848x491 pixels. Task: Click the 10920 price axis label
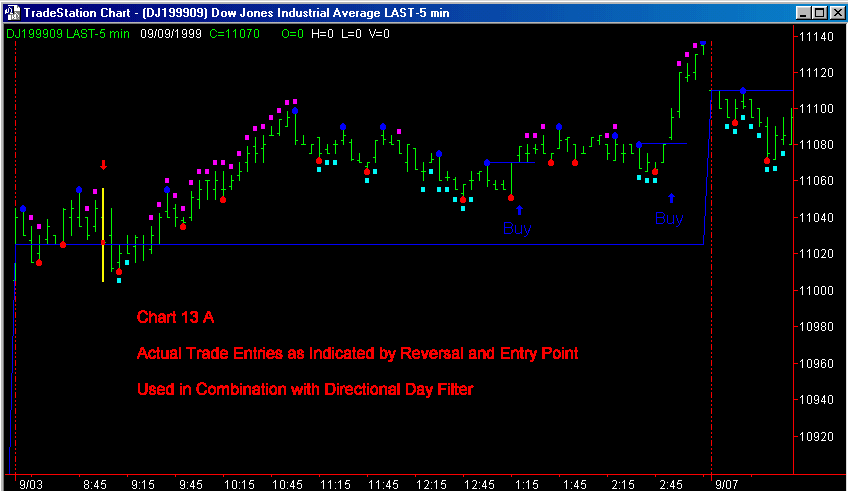point(817,437)
